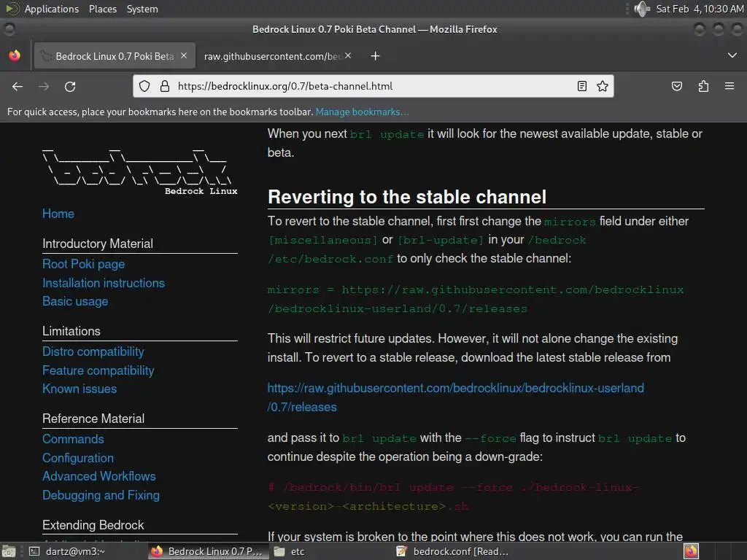Click the volume speaker icon in panel
Image resolution: width=747 pixels, height=560 pixels.
click(642, 9)
